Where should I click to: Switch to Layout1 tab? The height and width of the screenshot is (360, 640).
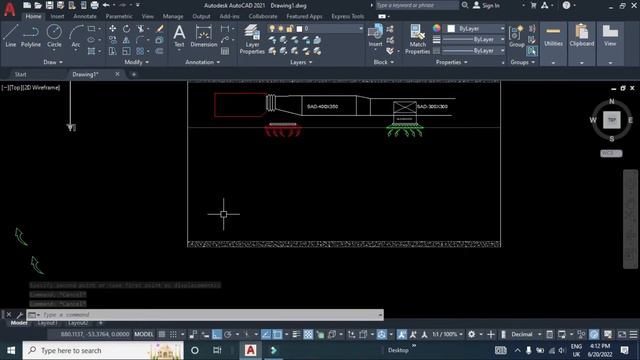[x=47, y=323]
